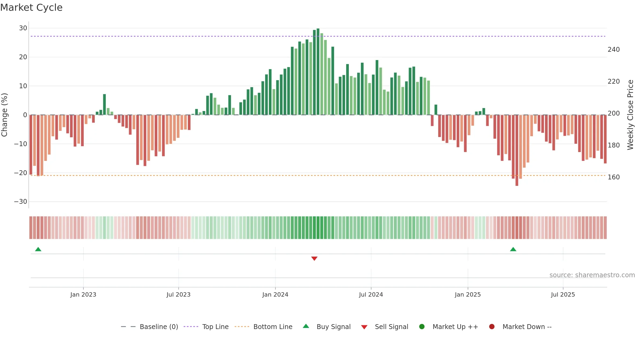Click the purple dotted Top Line legend sample

[191, 327]
